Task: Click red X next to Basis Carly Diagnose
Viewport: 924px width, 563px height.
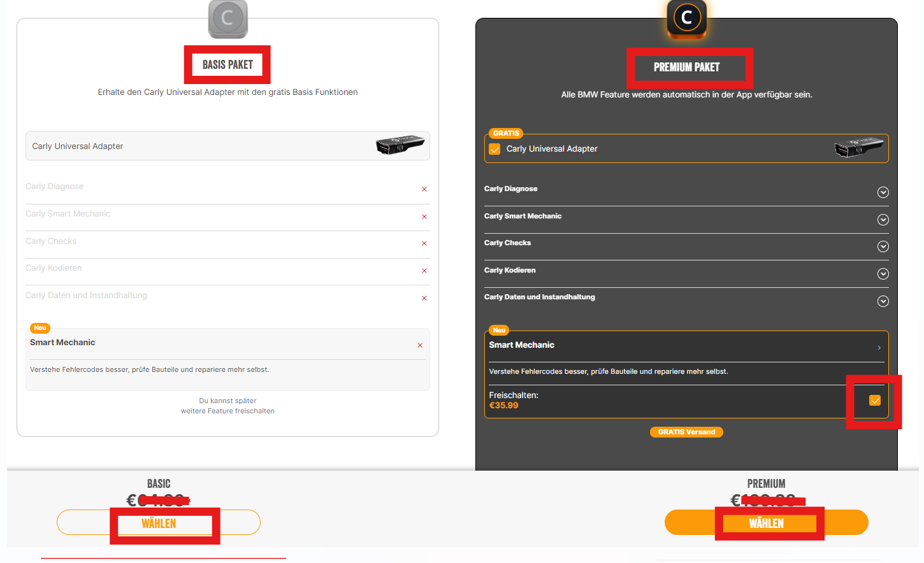Action: pos(424,189)
